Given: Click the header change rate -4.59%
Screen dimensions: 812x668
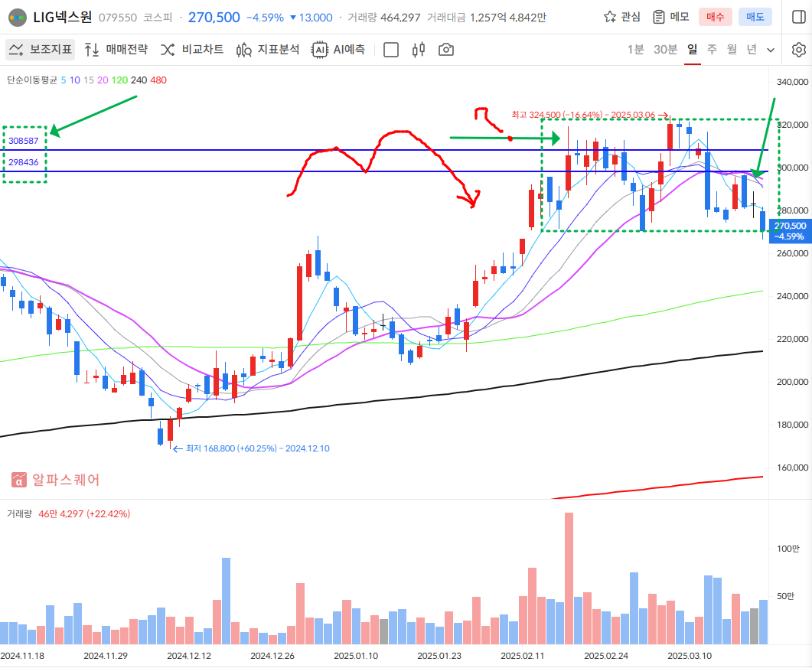Looking at the screenshot, I should pyautogui.click(x=265, y=18).
